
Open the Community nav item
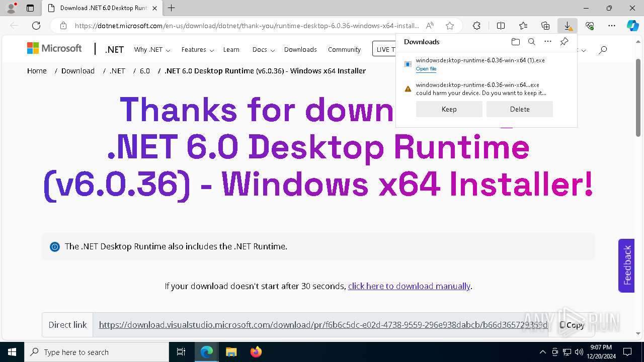344,50
